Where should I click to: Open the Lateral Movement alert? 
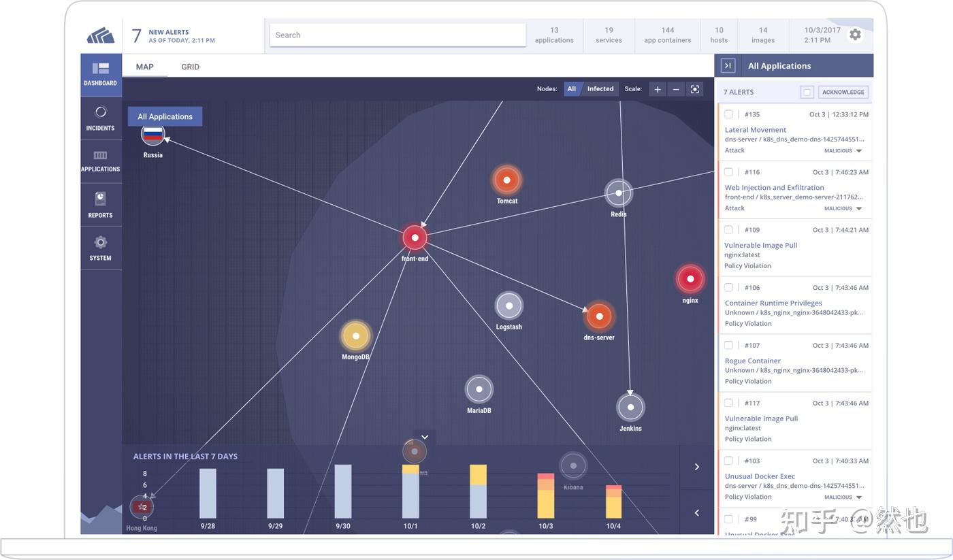756,130
